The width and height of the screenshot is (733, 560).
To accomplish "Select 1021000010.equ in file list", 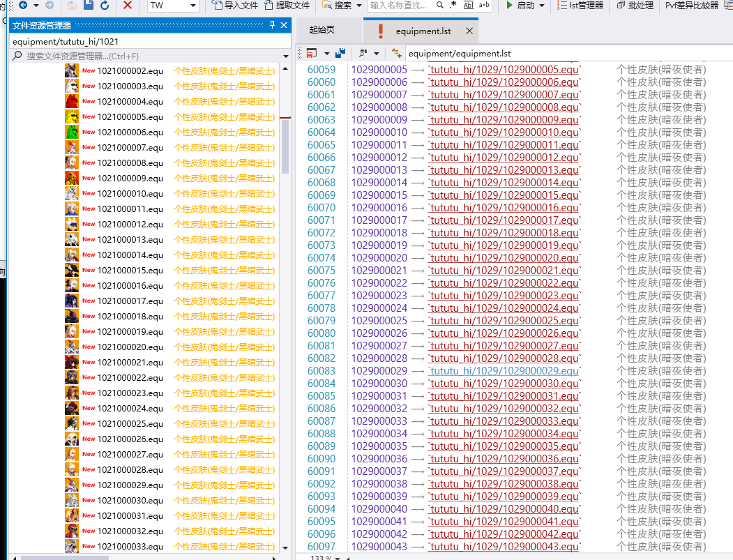I will 130,193.
